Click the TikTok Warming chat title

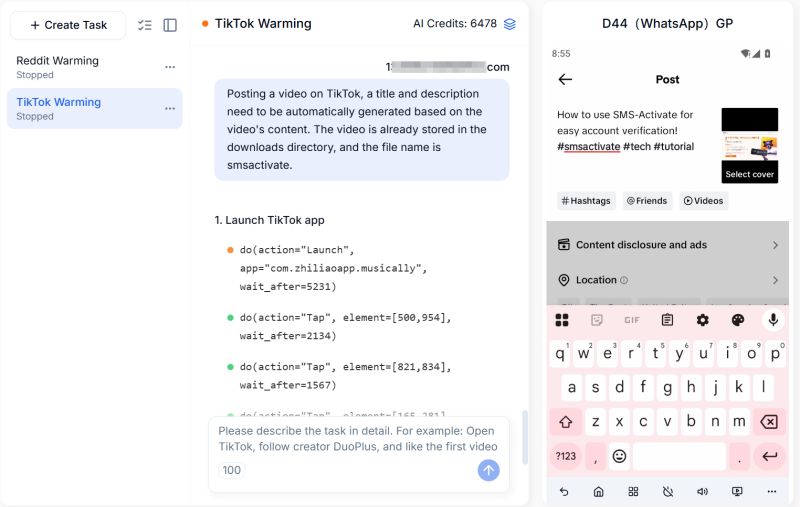click(x=263, y=23)
